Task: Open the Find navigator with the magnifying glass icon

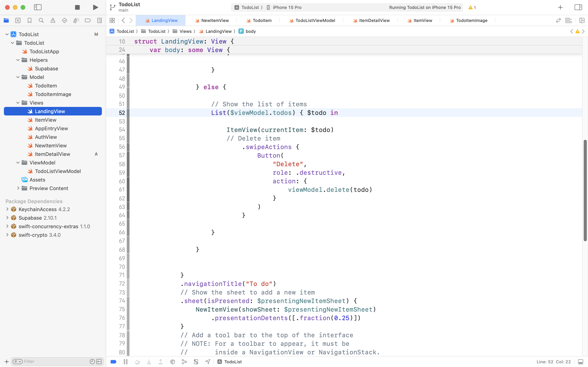Action: [x=41, y=20]
